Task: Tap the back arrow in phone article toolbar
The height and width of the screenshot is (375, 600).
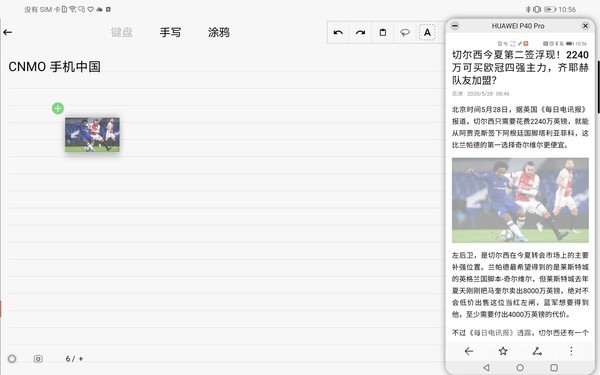Action: click(x=469, y=351)
